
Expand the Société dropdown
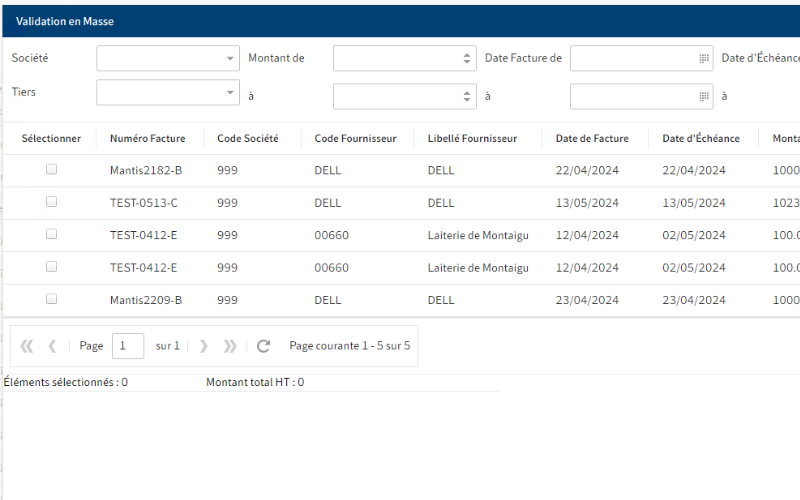tap(229, 58)
